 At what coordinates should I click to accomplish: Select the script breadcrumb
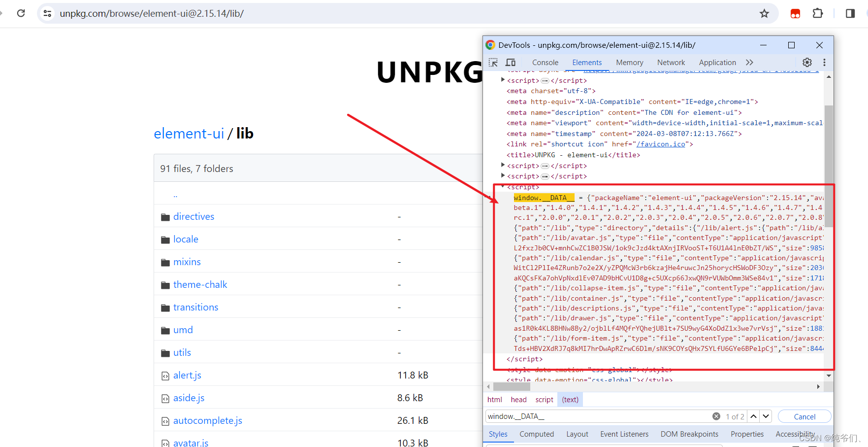click(544, 400)
